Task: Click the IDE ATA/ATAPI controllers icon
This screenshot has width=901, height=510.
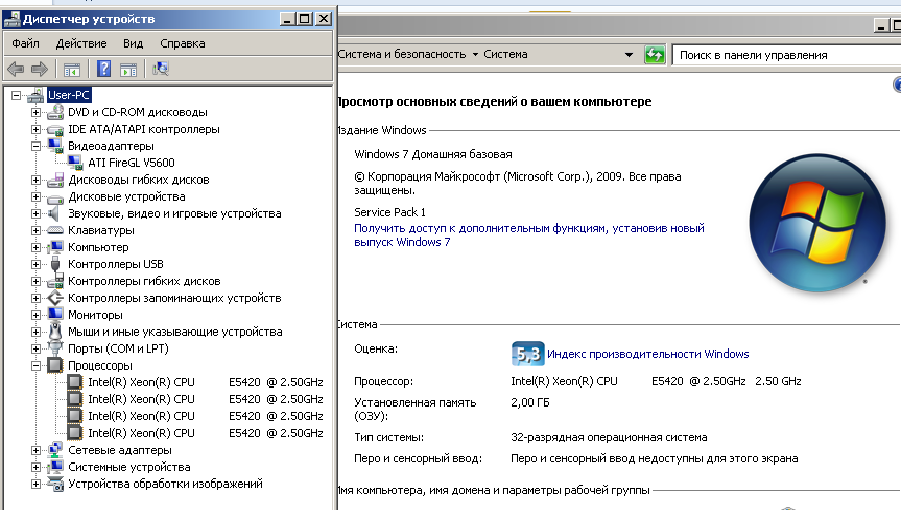Action: click(55, 129)
